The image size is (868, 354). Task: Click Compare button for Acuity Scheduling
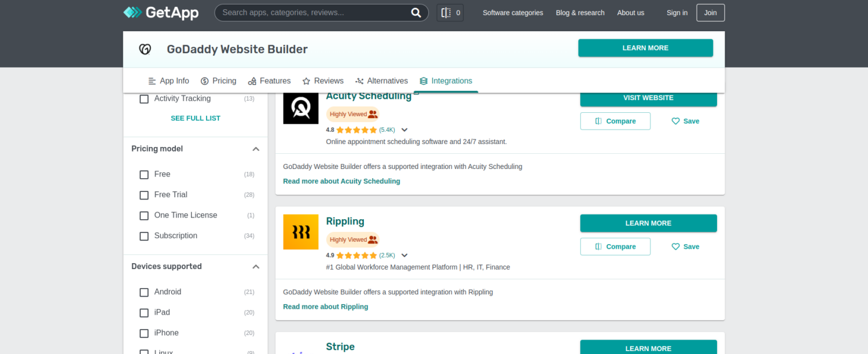pos(615,121)
